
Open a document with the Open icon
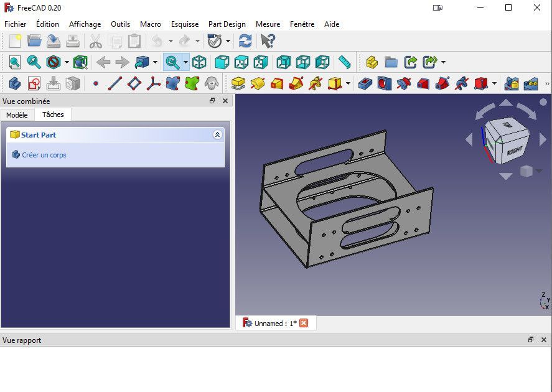point(35,41)
